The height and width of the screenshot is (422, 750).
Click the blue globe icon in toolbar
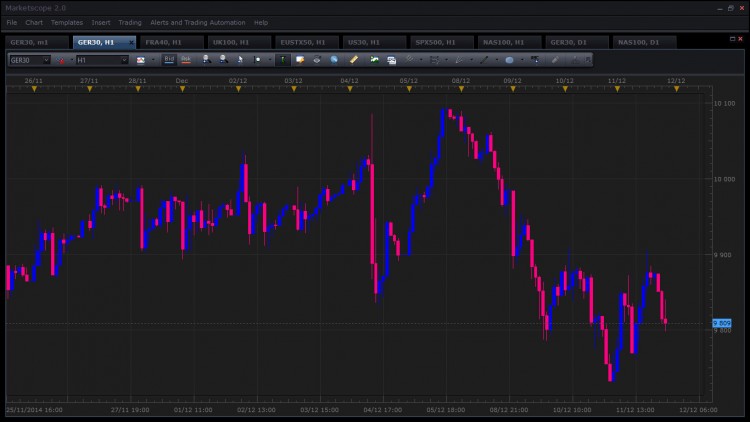pyautogui.click(x=334, y=59)
